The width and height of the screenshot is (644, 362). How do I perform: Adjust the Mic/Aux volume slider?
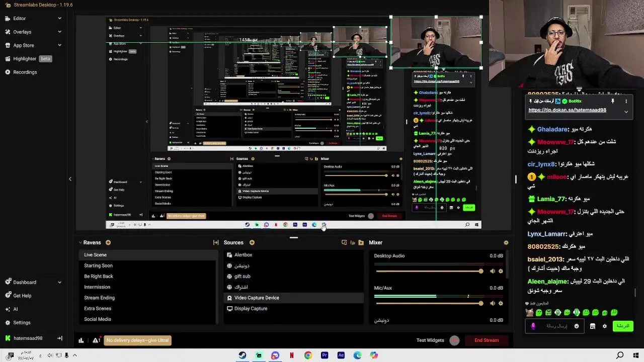429,304
